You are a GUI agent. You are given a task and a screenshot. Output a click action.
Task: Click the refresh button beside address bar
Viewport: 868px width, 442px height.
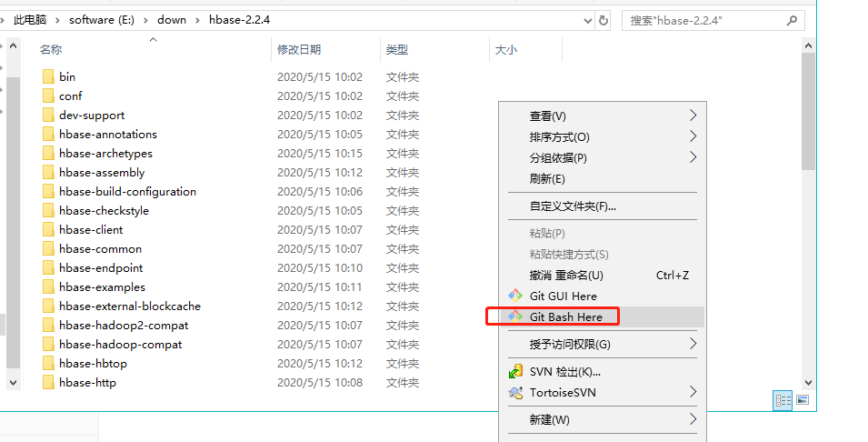[604, 21]
